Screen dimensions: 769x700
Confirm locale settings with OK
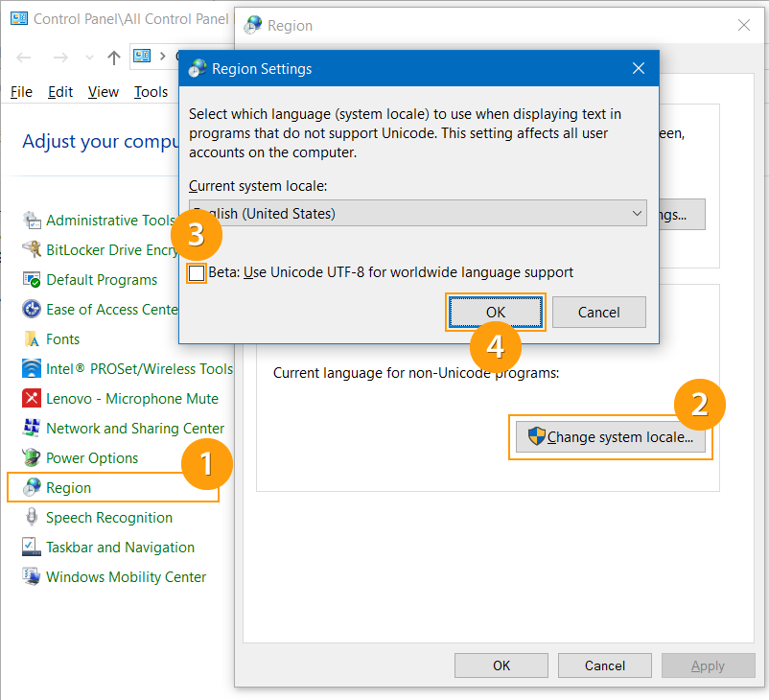point(495,312)
